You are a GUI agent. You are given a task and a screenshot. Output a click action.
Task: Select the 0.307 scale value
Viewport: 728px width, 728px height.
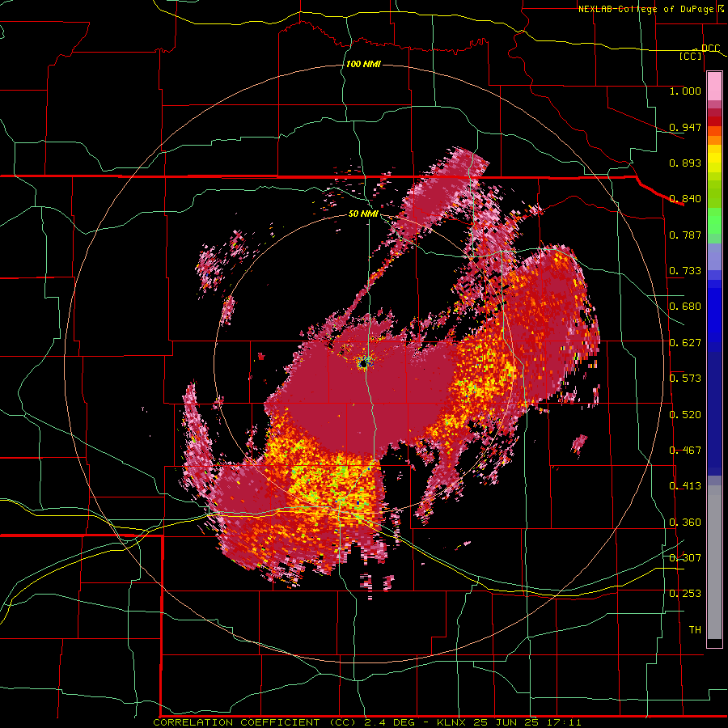[x=685, y=557]
